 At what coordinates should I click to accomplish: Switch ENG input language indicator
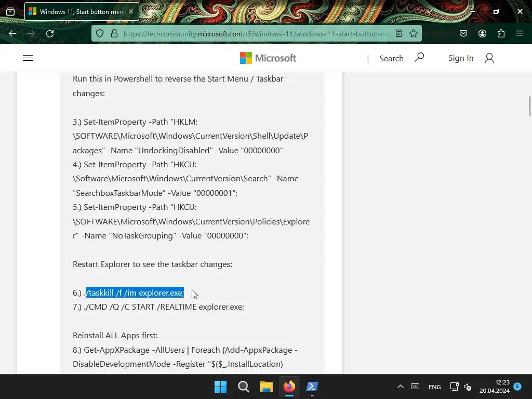click(x=435, y=387)
